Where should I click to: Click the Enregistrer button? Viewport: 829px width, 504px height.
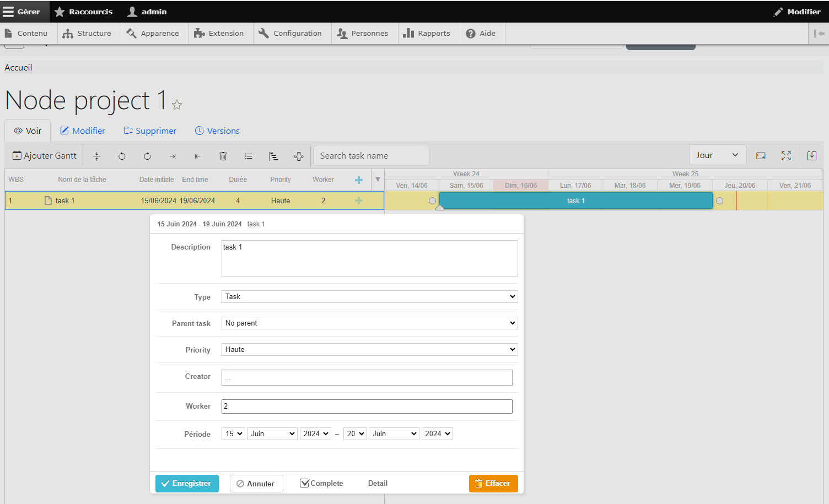point(187,483)
